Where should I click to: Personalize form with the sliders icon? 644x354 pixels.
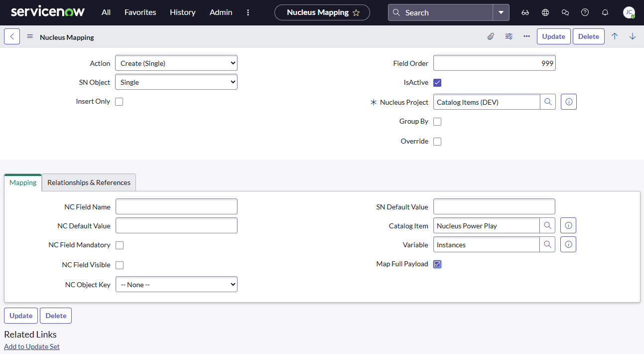click(x=509, y=36)
